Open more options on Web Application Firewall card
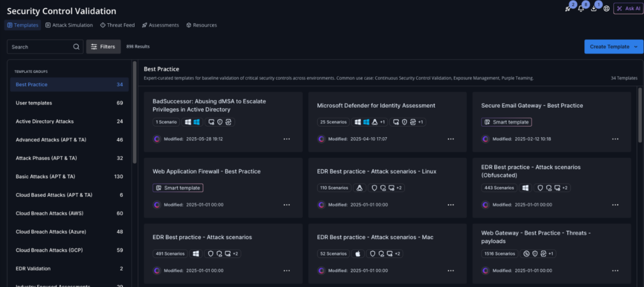The height and width of the screenshot is (287, 644). (x=287, y=205)
